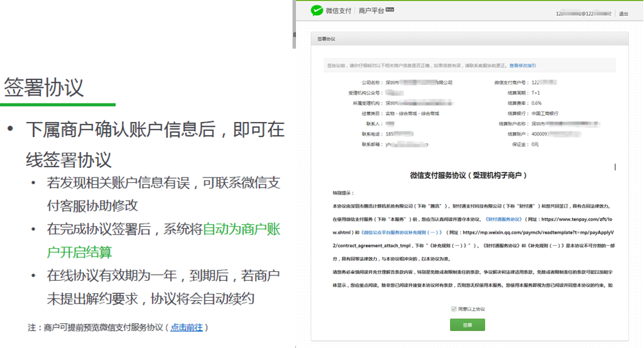Viewport: 644px width, 348px height.
Task: Click the logged-in account name in header
Action: [583, 14]
